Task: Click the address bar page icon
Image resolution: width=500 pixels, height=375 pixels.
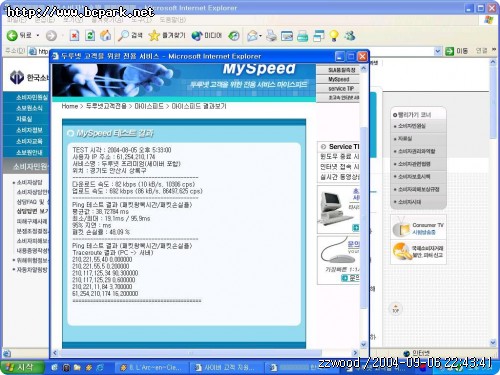Action: click(x=32, y=51)
